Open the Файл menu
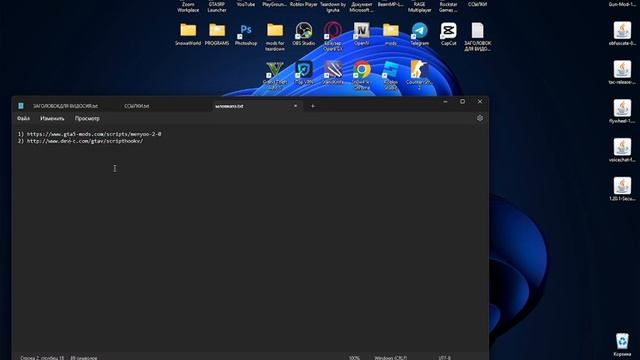The height and width of the screenshot is (360, 640). point(23,118)
